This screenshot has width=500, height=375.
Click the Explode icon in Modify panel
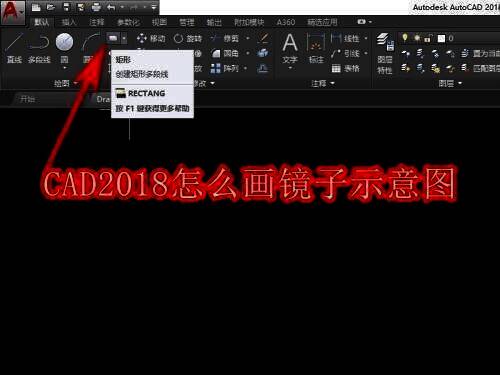point(263,53)
